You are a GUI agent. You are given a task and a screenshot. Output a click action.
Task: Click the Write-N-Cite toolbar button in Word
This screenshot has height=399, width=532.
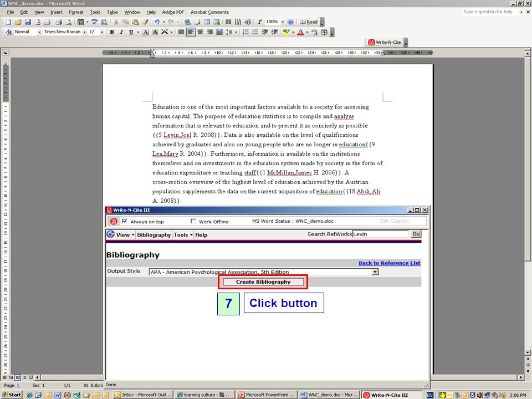(x=385, y=43)
